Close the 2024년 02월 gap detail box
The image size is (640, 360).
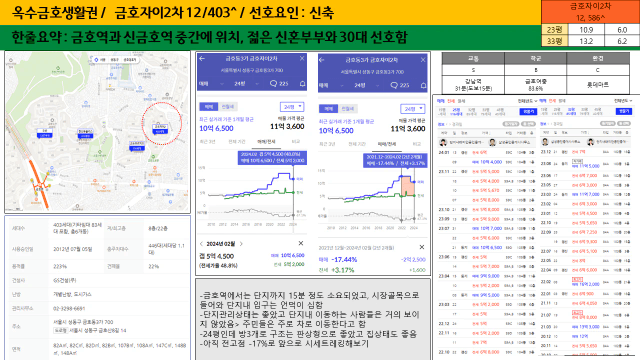[x=301, y=243]
